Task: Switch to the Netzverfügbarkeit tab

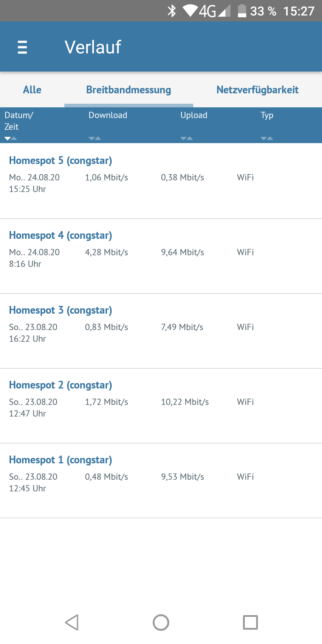Action: tap(257, 90)
